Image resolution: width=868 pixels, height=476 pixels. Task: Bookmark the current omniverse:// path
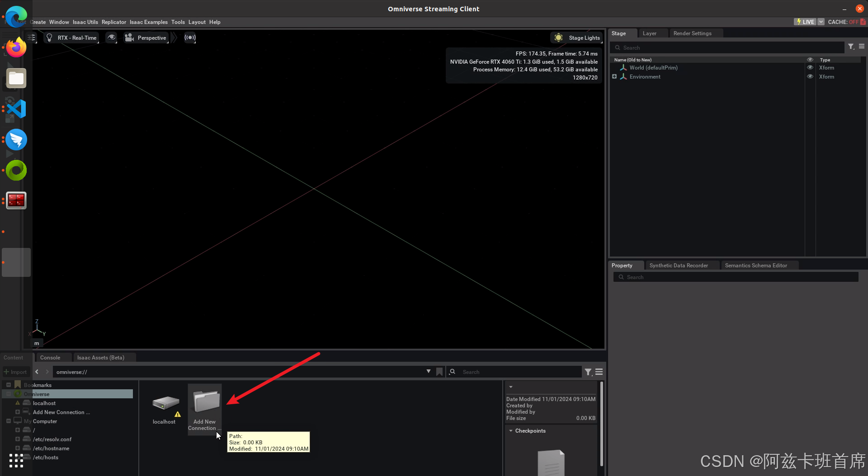click(439, 372)
